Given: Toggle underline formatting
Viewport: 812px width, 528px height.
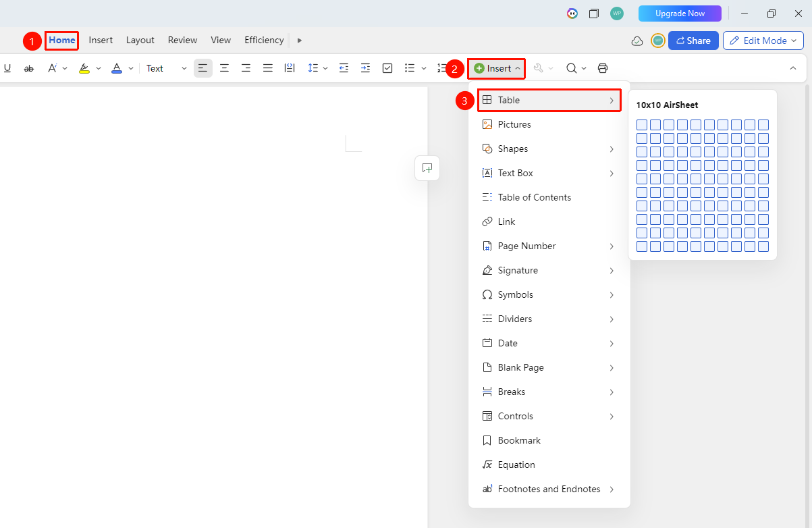Looking at the screenshot, I should pos(7,68).
